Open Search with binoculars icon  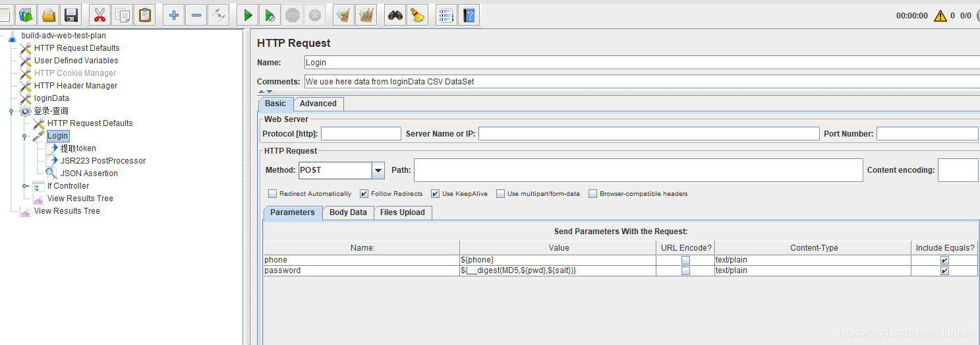point(395,15)
